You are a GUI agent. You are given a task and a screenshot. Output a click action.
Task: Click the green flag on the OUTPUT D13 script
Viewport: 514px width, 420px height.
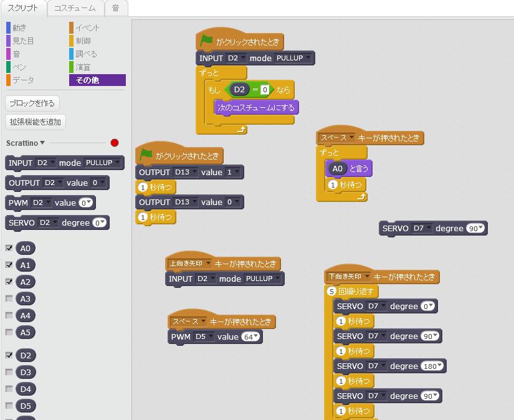[x=146, y=155]
